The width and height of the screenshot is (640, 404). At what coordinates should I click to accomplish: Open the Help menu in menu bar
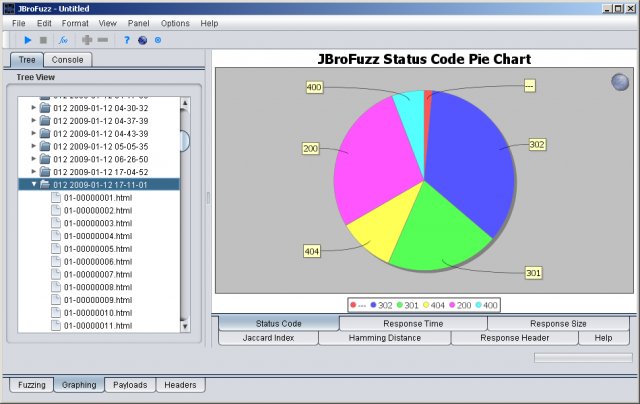point(209,23)
